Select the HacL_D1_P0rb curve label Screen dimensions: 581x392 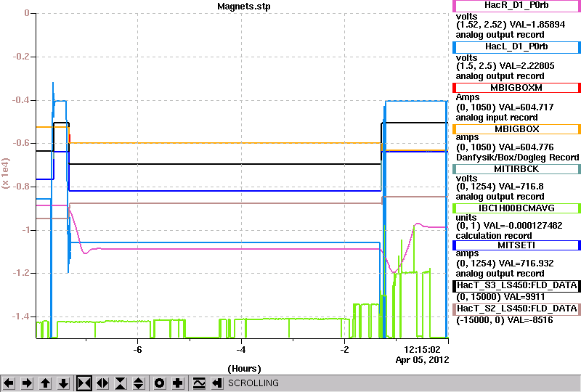pos(516,47)
